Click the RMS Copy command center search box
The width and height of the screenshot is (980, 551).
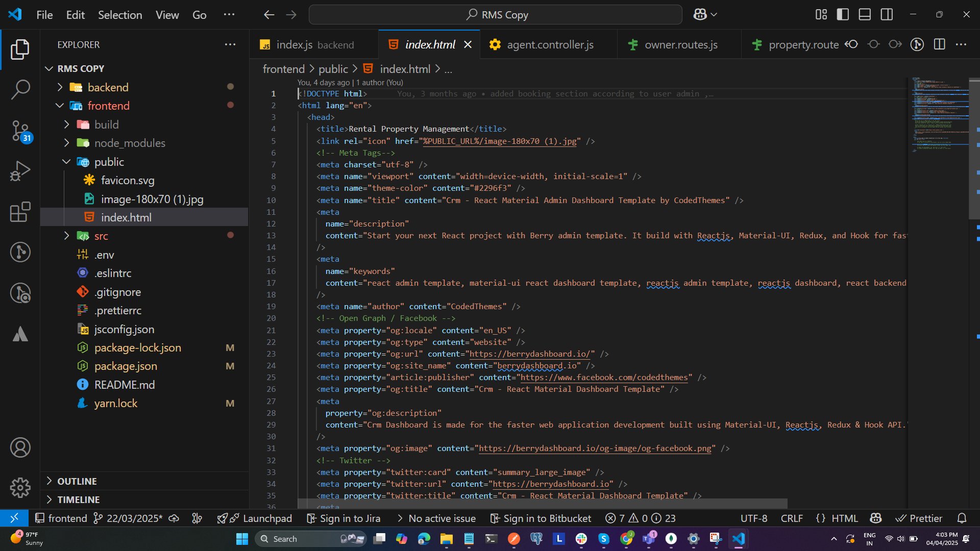tap(495, 15)
